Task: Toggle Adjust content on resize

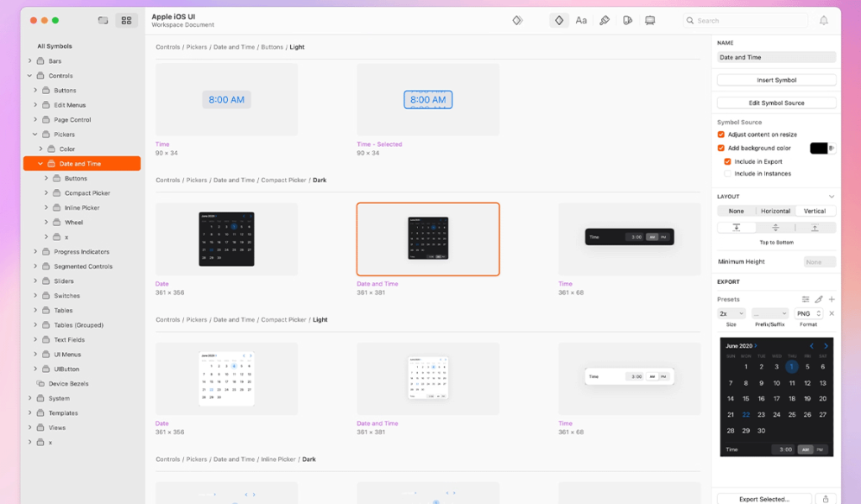Action: [721, 134]
